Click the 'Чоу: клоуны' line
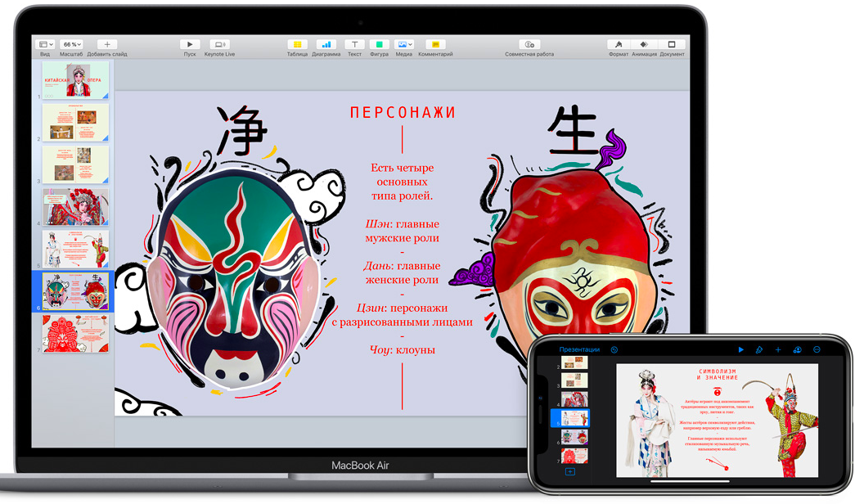Image resolution: width=864 pixels, height=504 pixels. [403, 349]
